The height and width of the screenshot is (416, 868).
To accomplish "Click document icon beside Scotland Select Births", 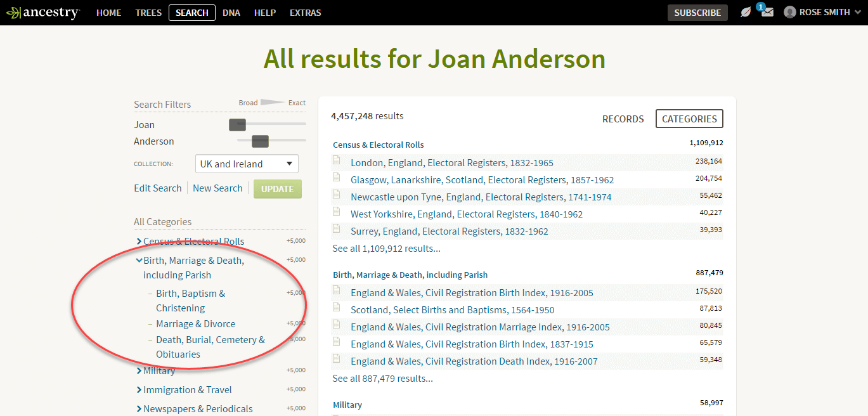I will 337,308.
